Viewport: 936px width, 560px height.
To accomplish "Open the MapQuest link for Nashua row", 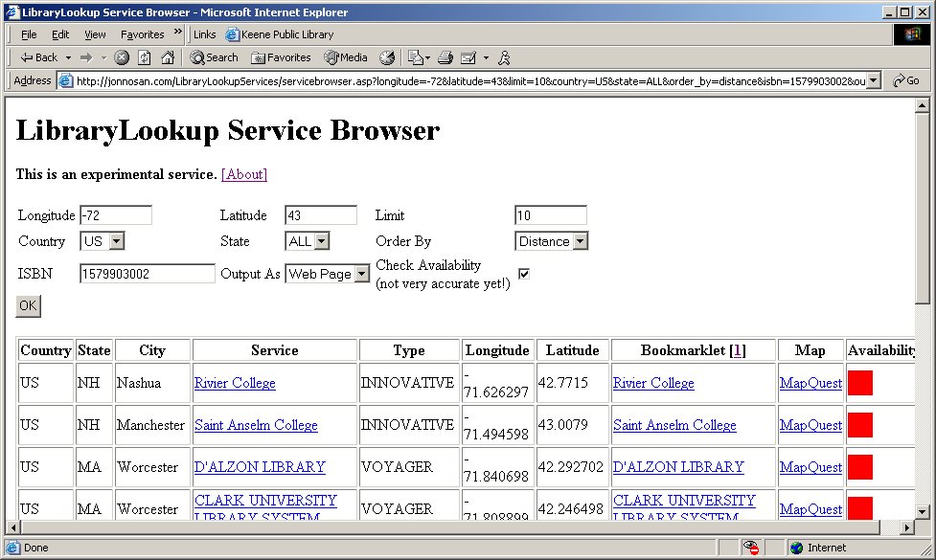I will pyautogui.click(x=810, y=383).
